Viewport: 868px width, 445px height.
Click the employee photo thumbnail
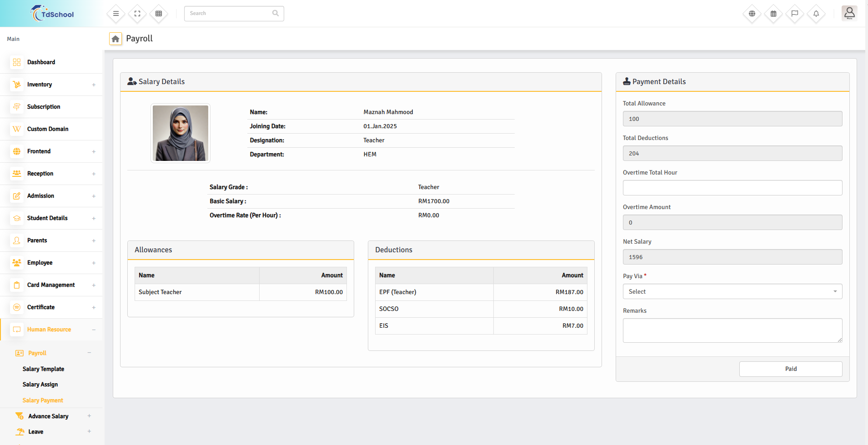(x=181, y=133)
